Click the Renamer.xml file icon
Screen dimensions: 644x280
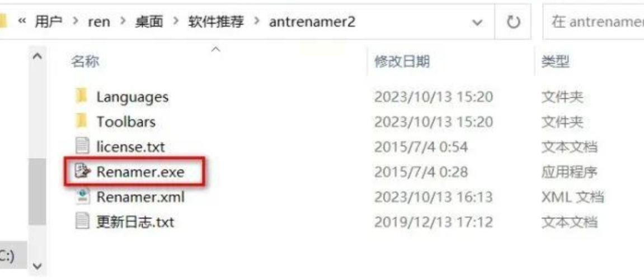[82, 197]
